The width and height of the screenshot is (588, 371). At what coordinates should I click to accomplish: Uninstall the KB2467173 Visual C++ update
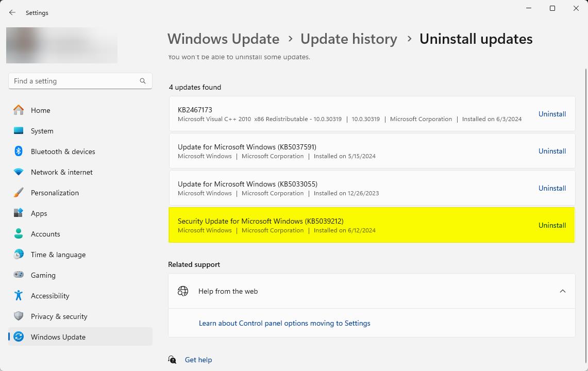pos(552,114)
